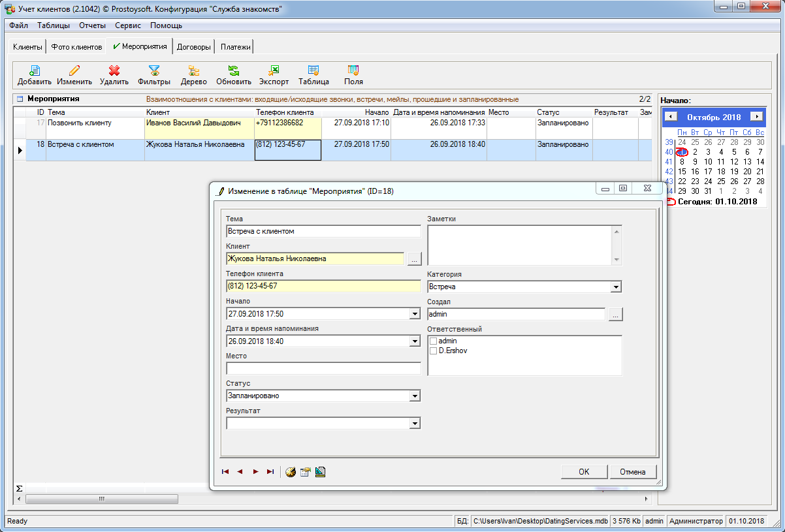Screen dimensions: 785x532
Task: Click the Отмена button
Action: [632, 472]
